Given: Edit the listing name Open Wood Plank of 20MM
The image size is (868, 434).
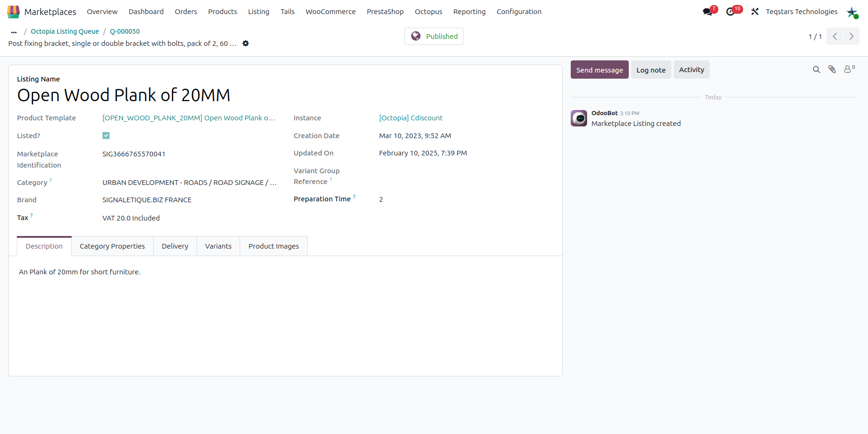Looking at the screenshot, I should click(x=124, y=95).
